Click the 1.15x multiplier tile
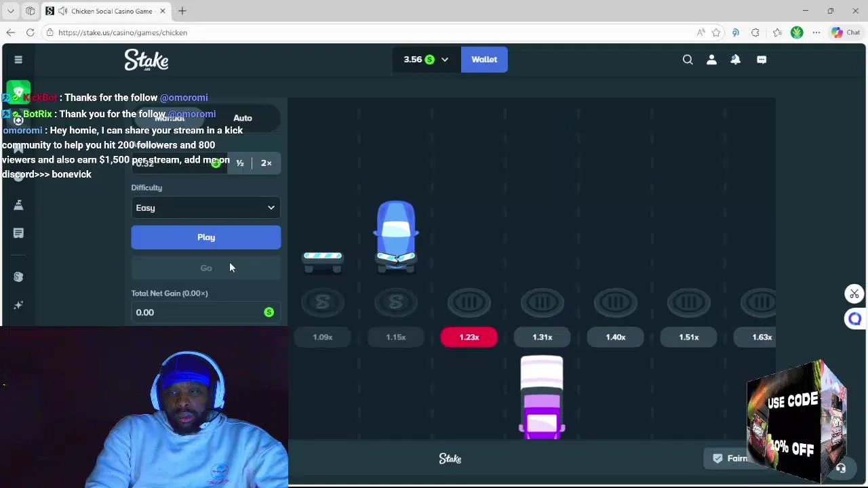Viewport: 868px width, 488px height. click(396, 337)
